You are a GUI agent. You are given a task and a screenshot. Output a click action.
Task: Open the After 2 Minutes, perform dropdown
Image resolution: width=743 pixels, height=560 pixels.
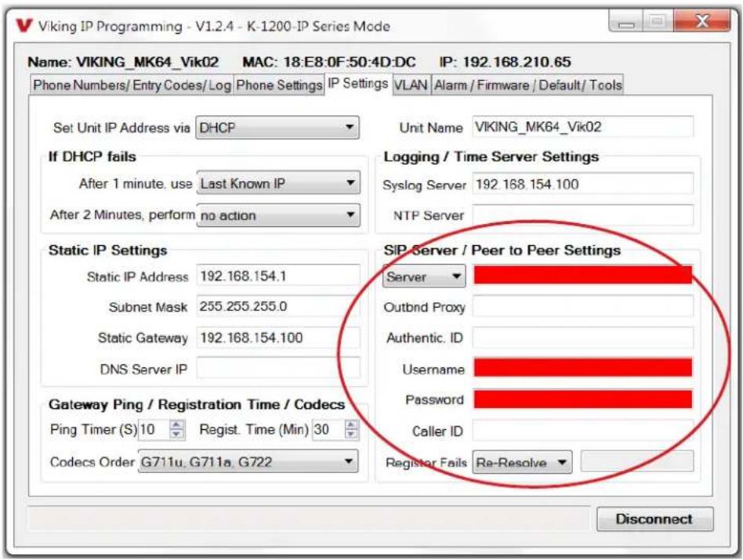coord(278,215)
